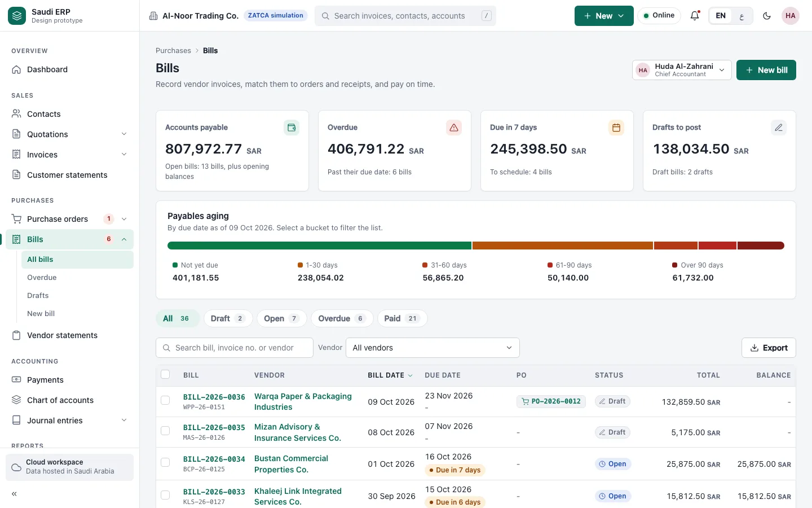The image size is (812, 508).
Task: Select the orange 1-30 days aging bar segment
Action: tap(563, 246)
